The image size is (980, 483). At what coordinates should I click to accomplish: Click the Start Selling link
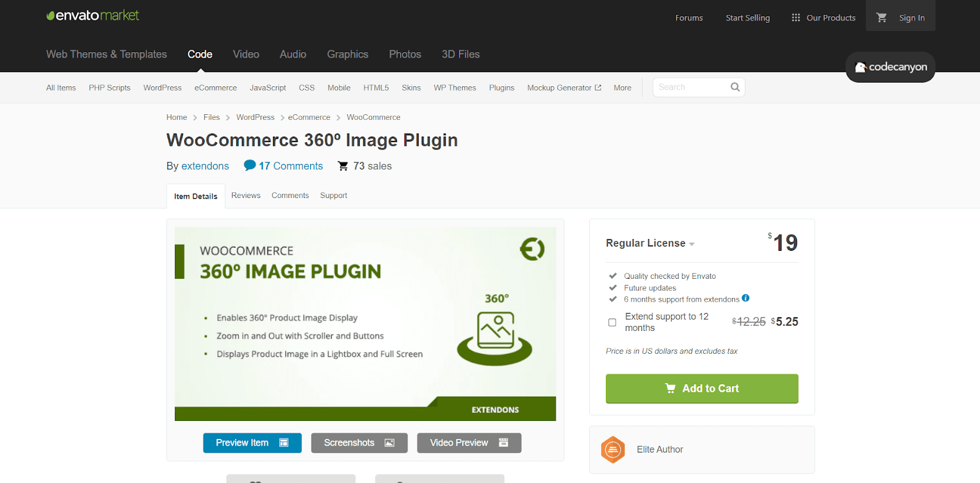pyautogui.click(x=748, y=18)
